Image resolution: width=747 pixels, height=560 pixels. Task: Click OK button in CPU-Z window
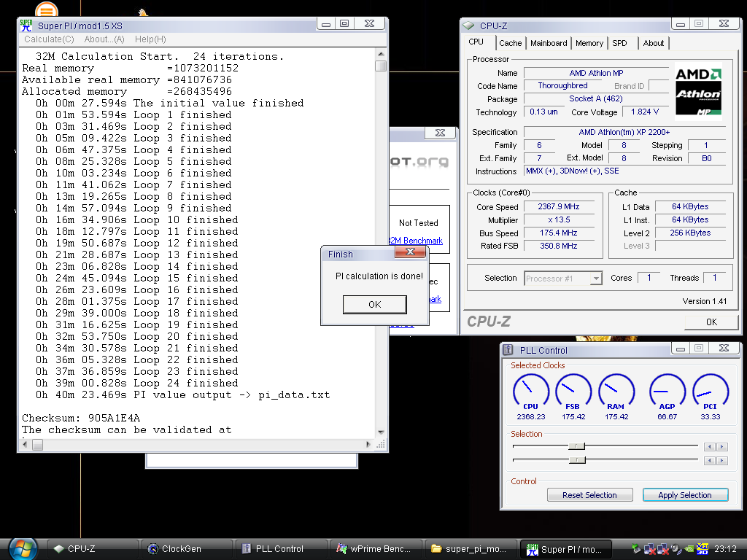pyautogui.click(x=711, y=322)
